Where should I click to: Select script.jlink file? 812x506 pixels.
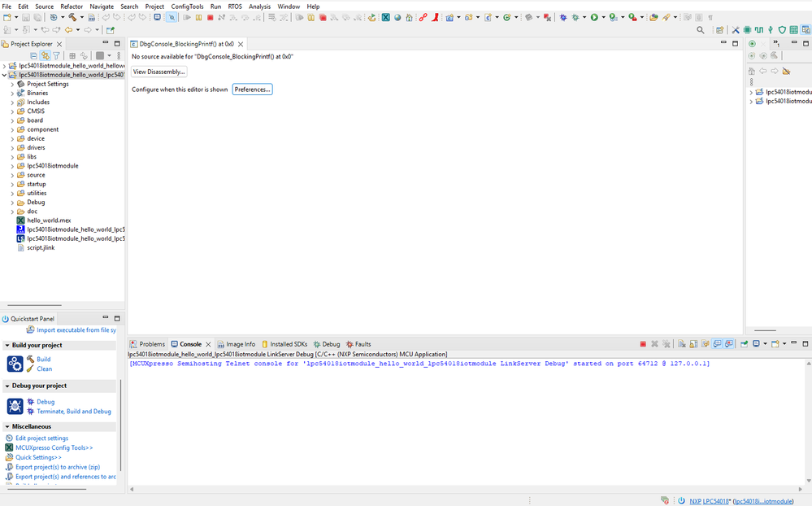(x=41, y=248)
